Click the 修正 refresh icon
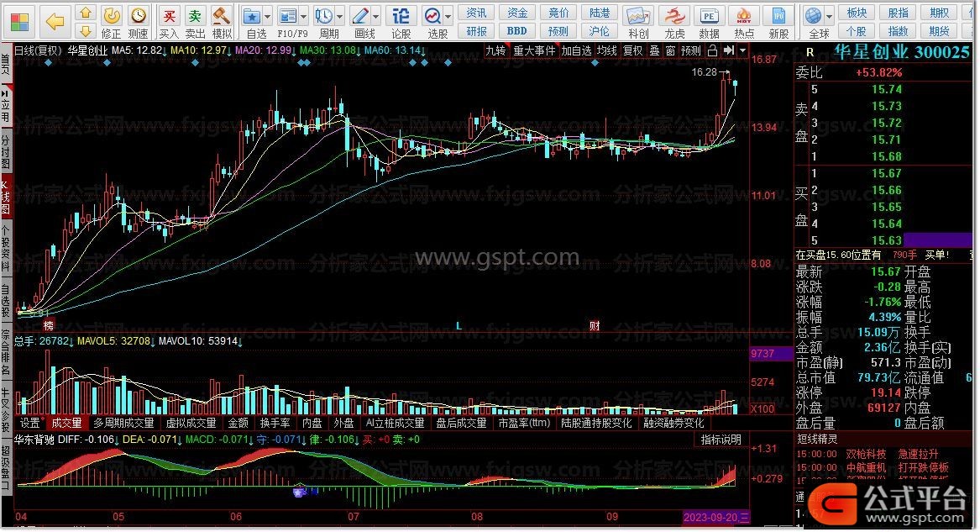Screen dimensions: 980x532 pyautogui.click(x=111, y=23)
